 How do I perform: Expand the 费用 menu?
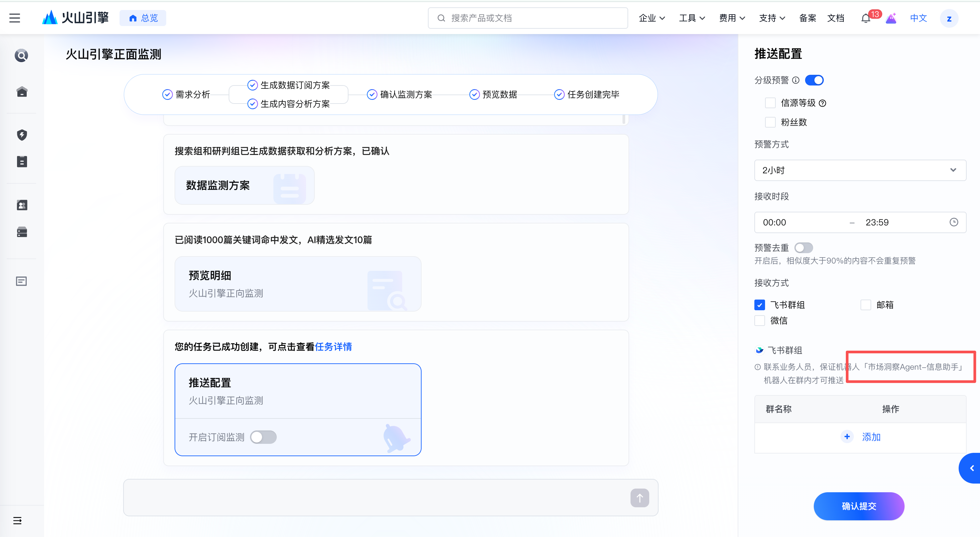pos(732,18)
